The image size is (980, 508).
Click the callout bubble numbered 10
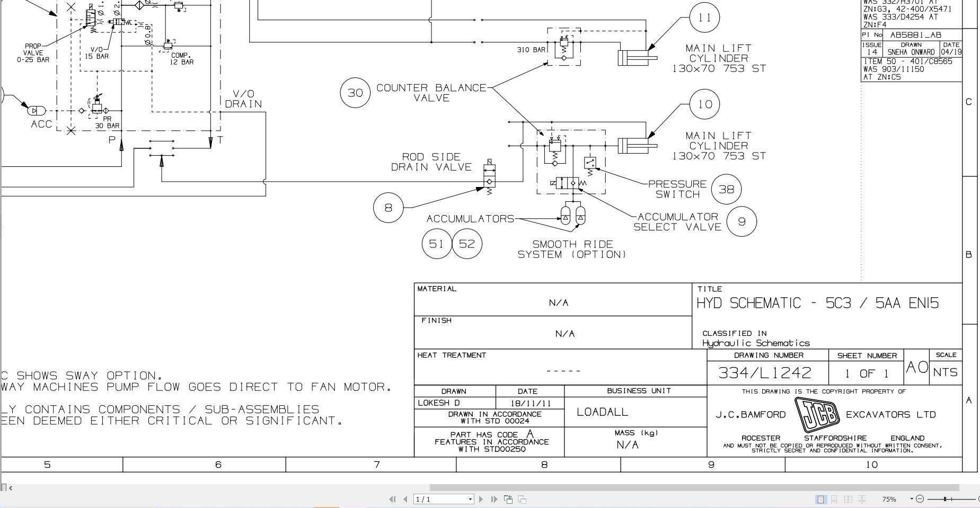pos(704,104)
